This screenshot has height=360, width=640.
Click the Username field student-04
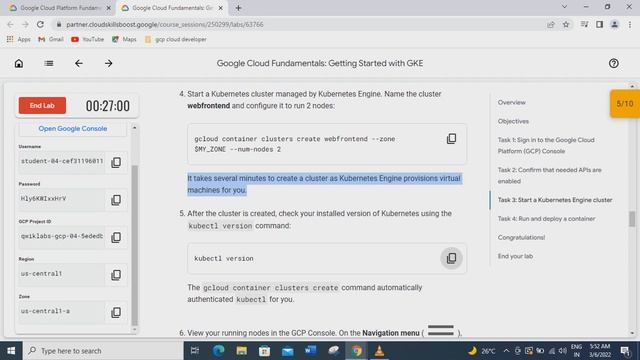tap(62, 161)
